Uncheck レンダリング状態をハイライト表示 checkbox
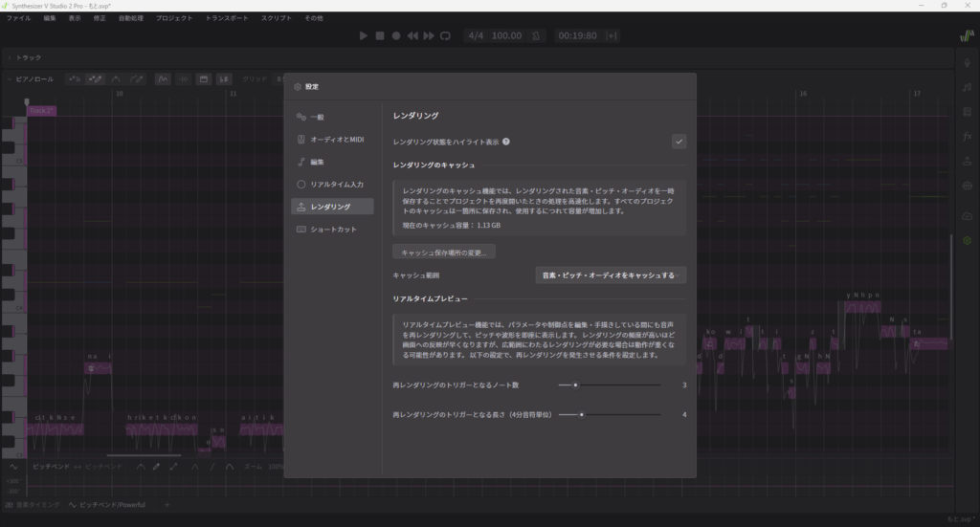 pyautogui.click(x=679, y=142)
